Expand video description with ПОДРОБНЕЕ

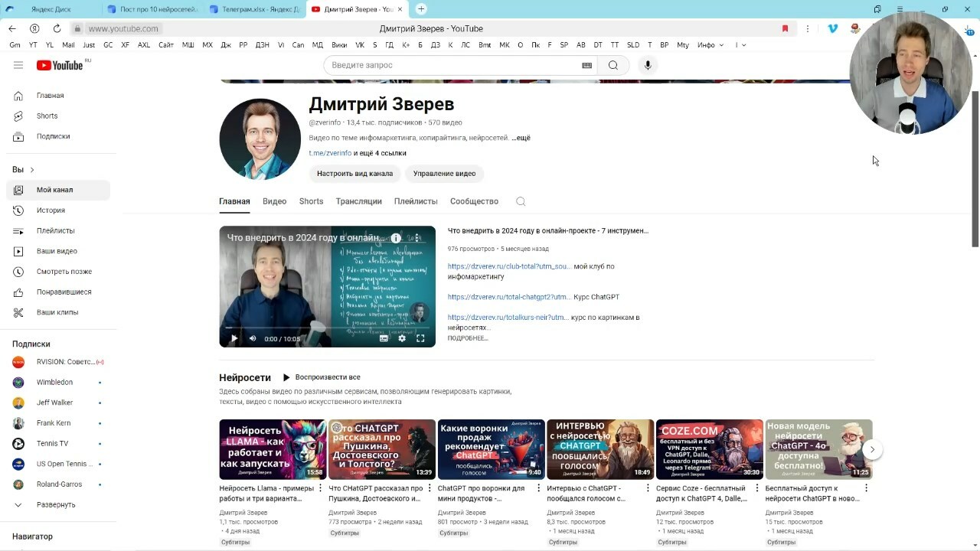[x=468, y=337]
